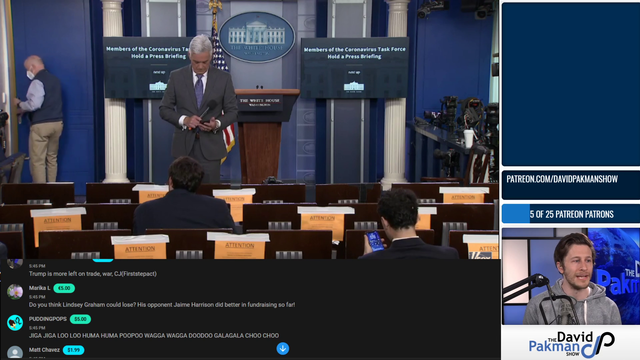Click the White House oval emblem in video
This screenshot has width=640, height=360.
point(257,37)
